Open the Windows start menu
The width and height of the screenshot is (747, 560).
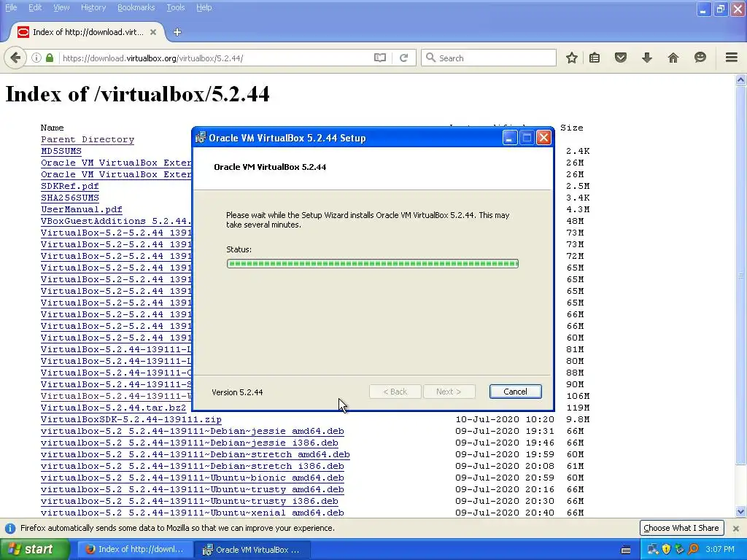coord(34,550)
